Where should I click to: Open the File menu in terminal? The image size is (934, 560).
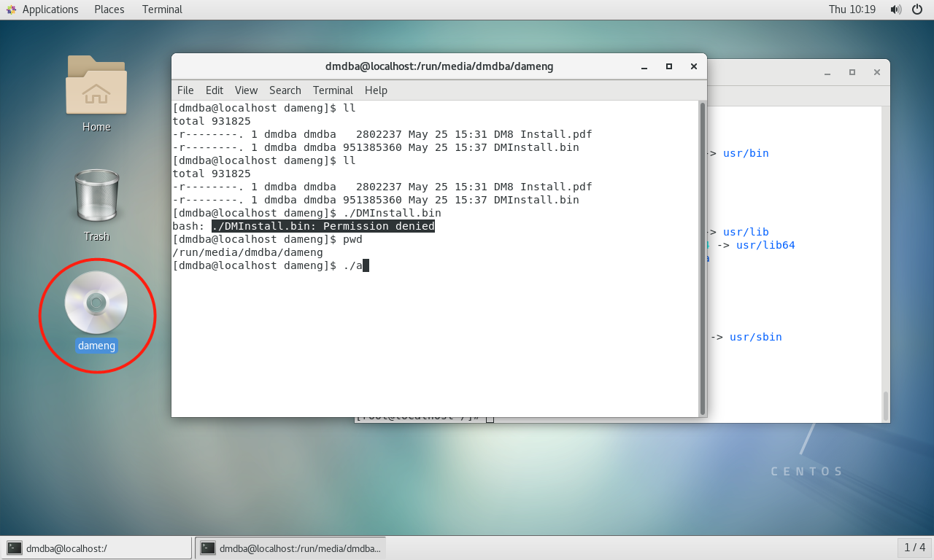pos(185,90)
